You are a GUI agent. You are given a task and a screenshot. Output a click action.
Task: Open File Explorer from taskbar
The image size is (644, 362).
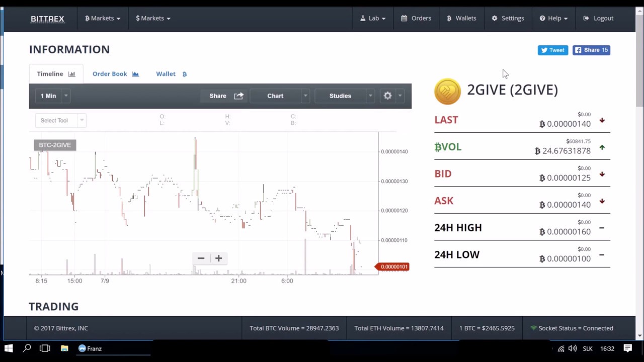(x=64, y=348)
